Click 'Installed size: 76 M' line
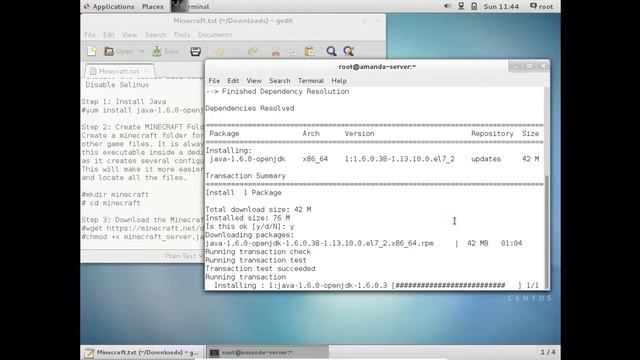 pyautogui.click(x=247, y=218)
